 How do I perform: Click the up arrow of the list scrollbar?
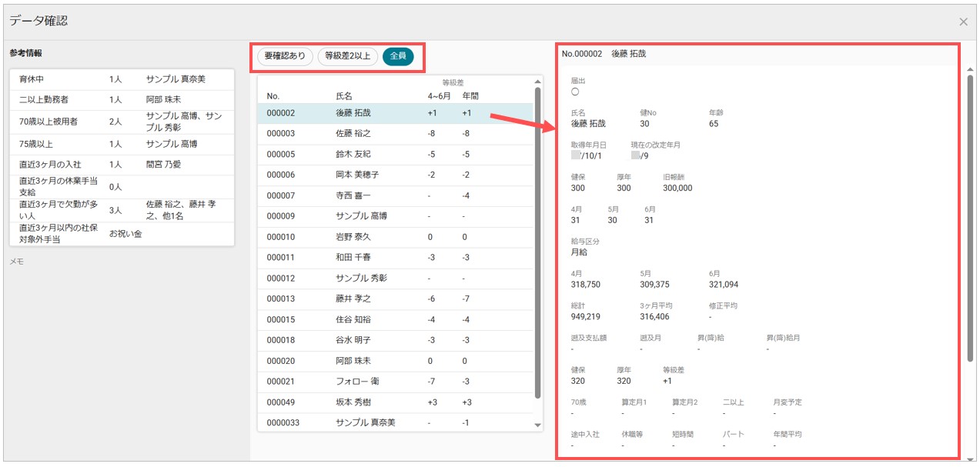(537, 81)
